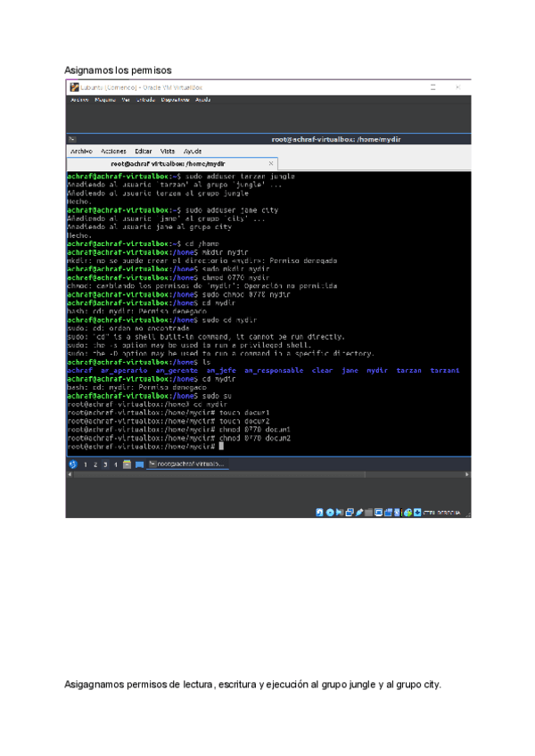The width and height of the screenshot is (535, 756).
Task: Expand the terminal Editar menu
Action: point(143,152)
